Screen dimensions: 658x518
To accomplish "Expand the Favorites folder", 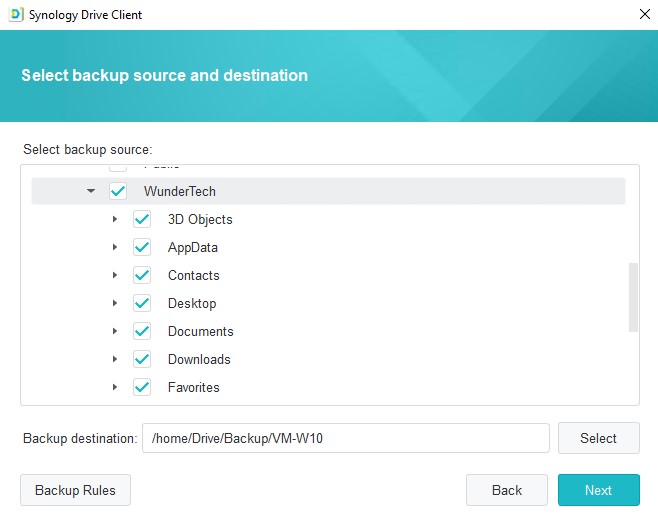I will (x=115, y=387).
